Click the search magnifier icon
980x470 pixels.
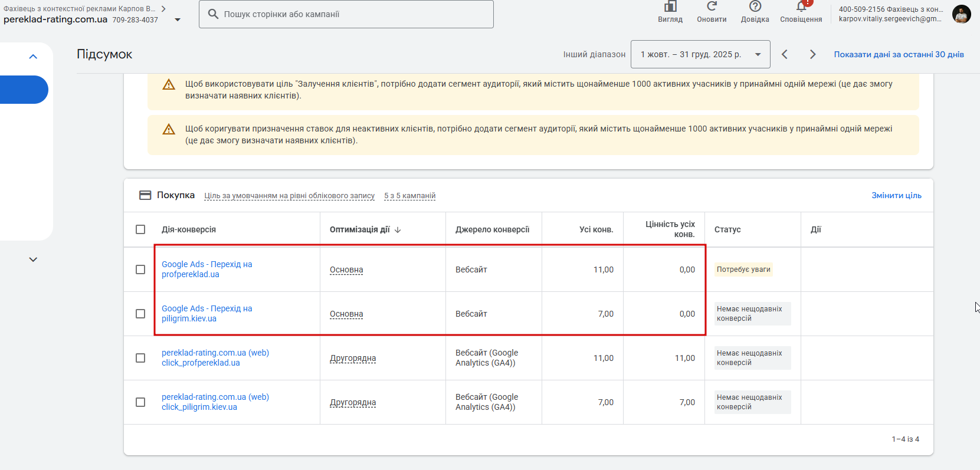point(213,14)
